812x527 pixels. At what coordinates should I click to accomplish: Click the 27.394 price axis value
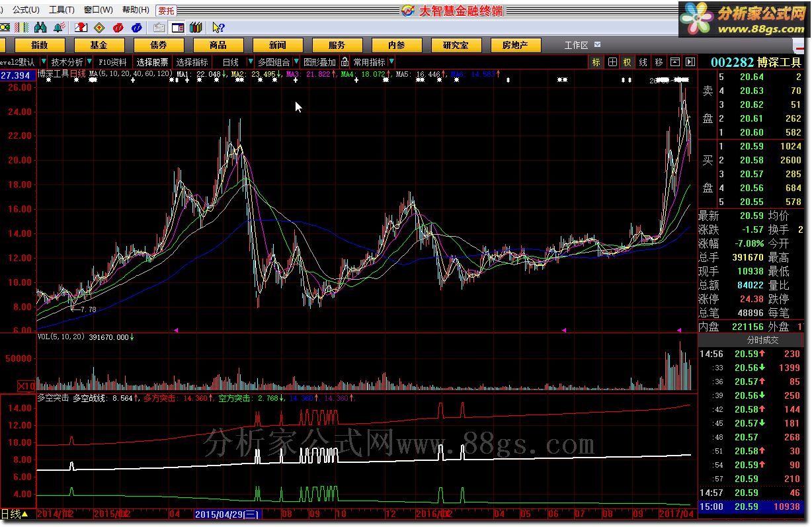tap(15, 75)
